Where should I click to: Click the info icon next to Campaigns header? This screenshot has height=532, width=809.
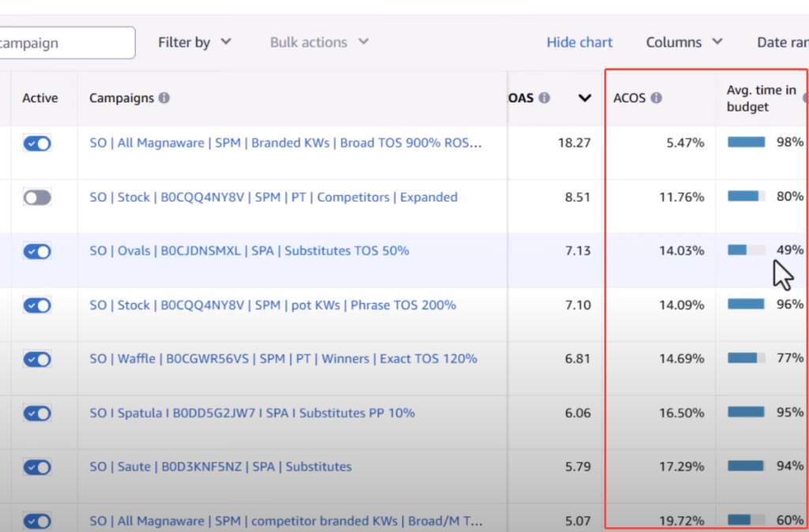(x=164, y=99)
